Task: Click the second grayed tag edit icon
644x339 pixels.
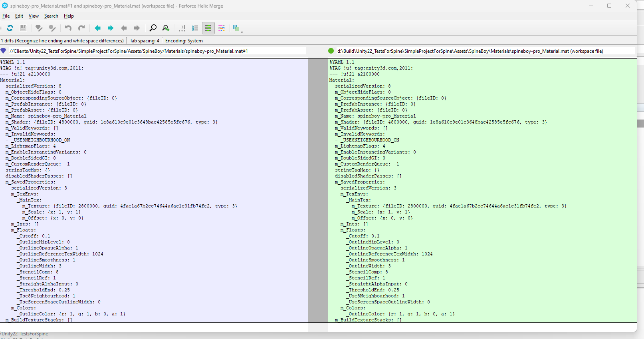Action: 52,28
